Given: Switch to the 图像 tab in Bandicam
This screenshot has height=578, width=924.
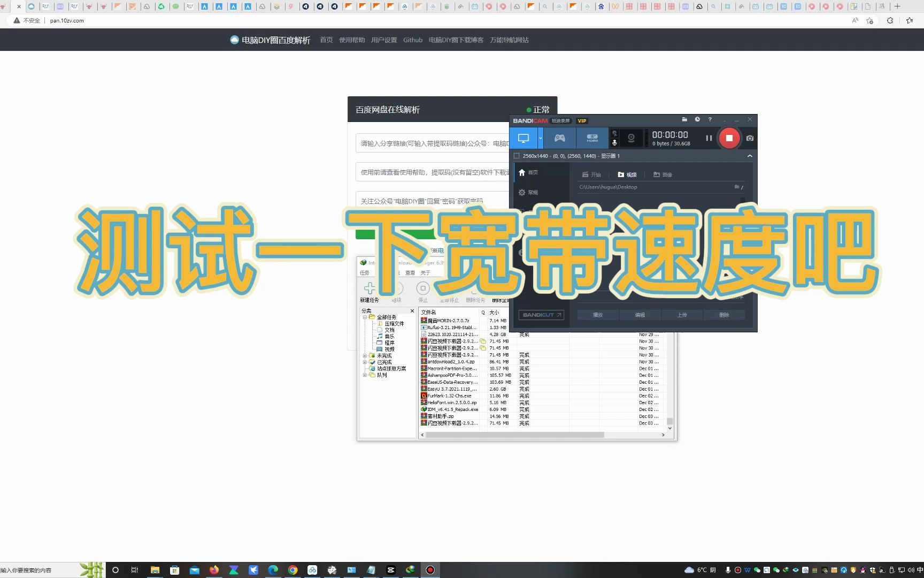Looking at the screenshot, I should [x=663, y=174].
